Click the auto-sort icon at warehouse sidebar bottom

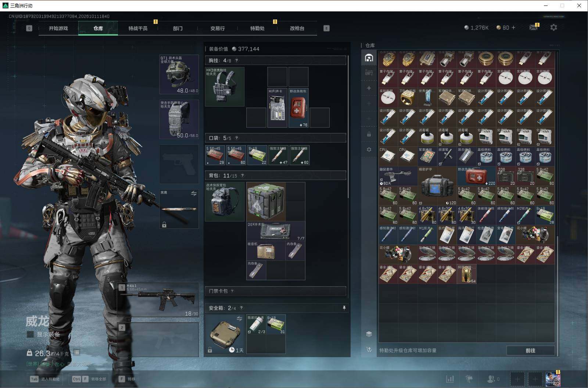[369, 349]
